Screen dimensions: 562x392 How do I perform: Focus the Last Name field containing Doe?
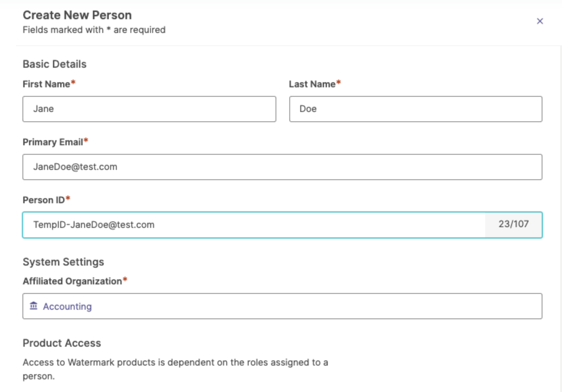tap(416, 109)
